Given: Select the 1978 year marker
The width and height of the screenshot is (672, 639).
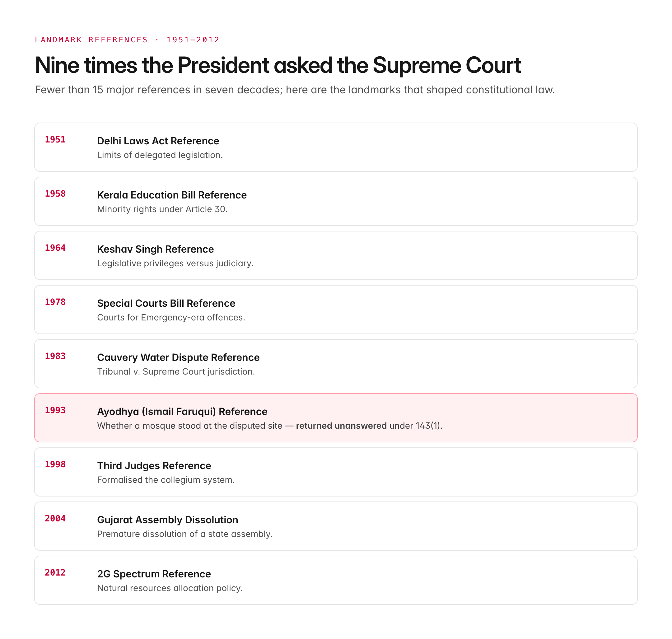Looking at the screenshot, I should (x=55, y=302).
